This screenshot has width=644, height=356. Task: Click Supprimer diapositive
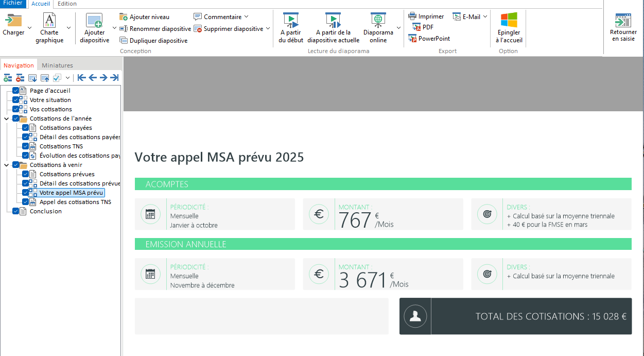[229, 29]
